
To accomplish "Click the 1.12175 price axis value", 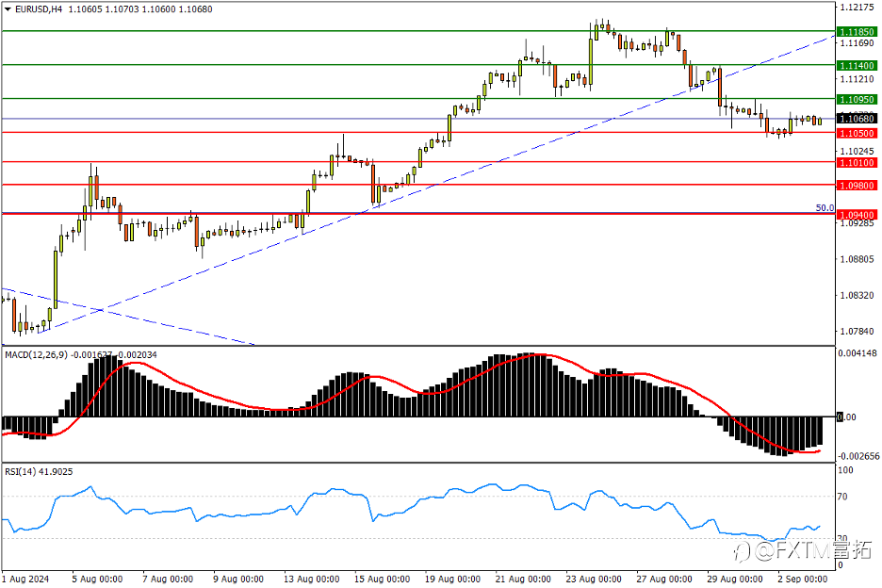I will 857,8.
